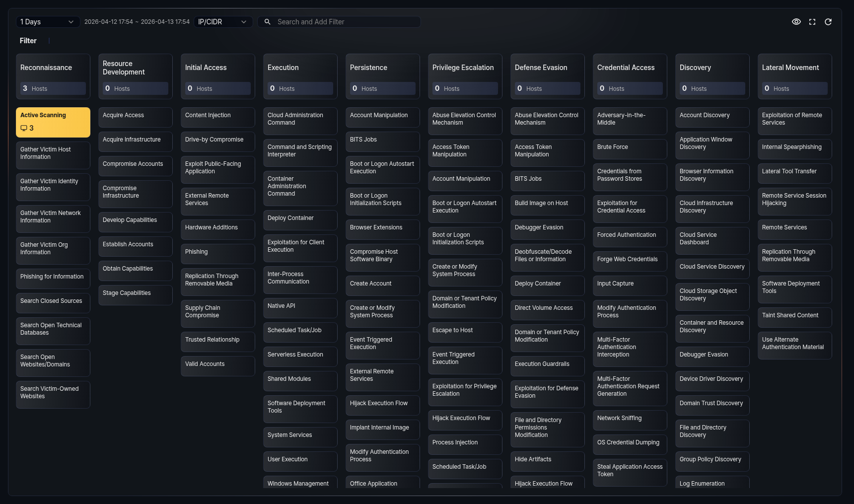Select the Process Injection technique
This screenshot has height=504, width=854.
coord(465,443)
